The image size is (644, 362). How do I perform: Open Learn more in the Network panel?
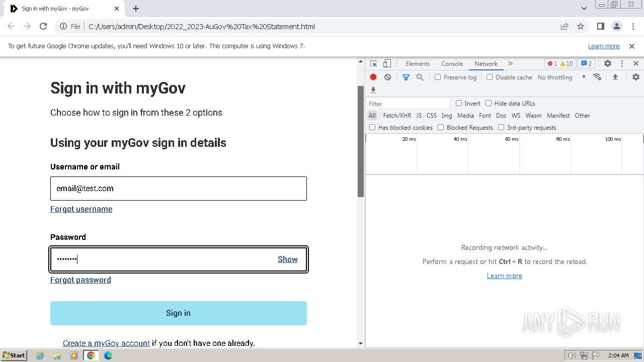(x=505, y=276)
